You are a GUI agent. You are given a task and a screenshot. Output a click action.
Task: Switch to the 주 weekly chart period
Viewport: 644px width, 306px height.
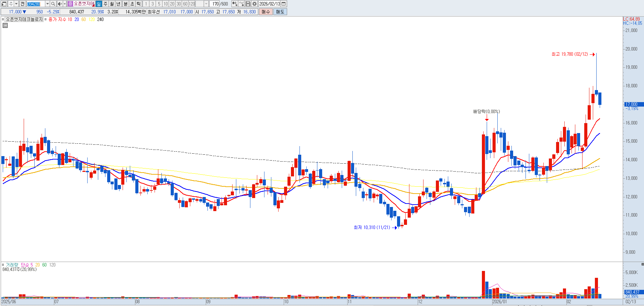click(105, 4)
